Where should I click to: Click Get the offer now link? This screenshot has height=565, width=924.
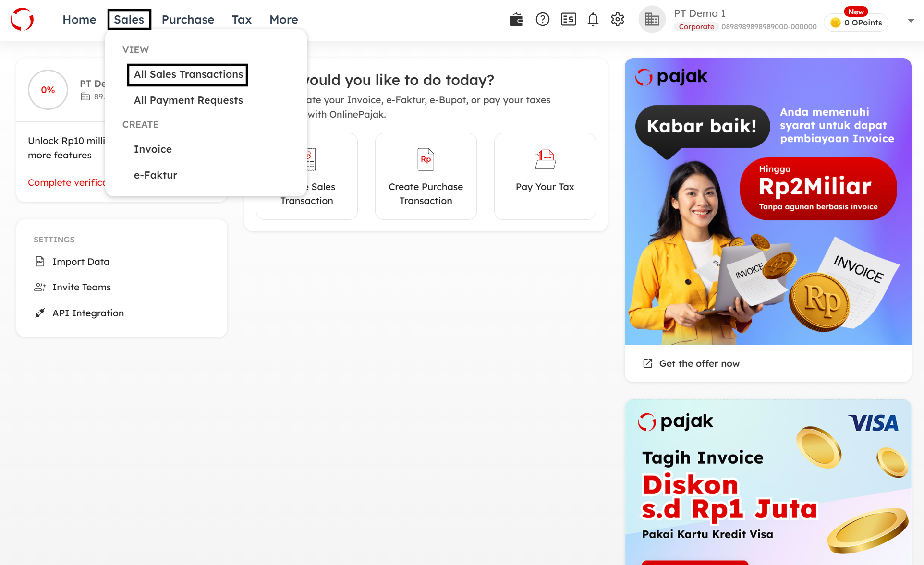tap(699, 363)
